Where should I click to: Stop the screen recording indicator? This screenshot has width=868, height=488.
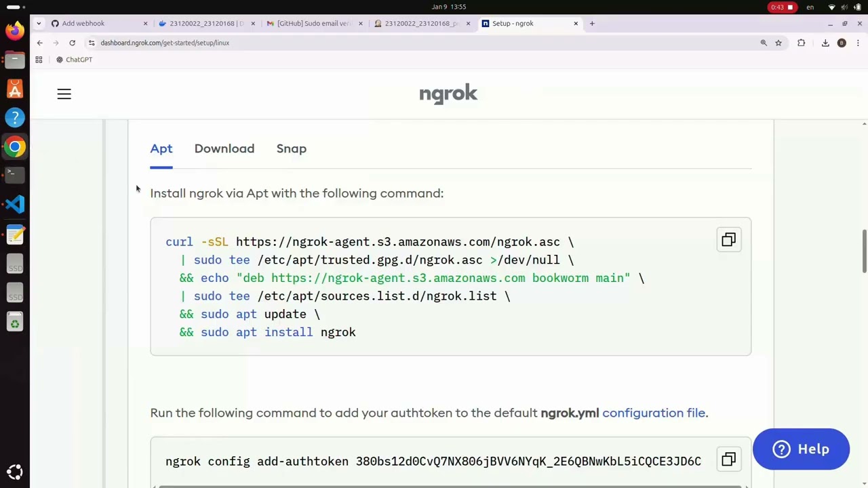pyautogui.click(x=781, y=7)
